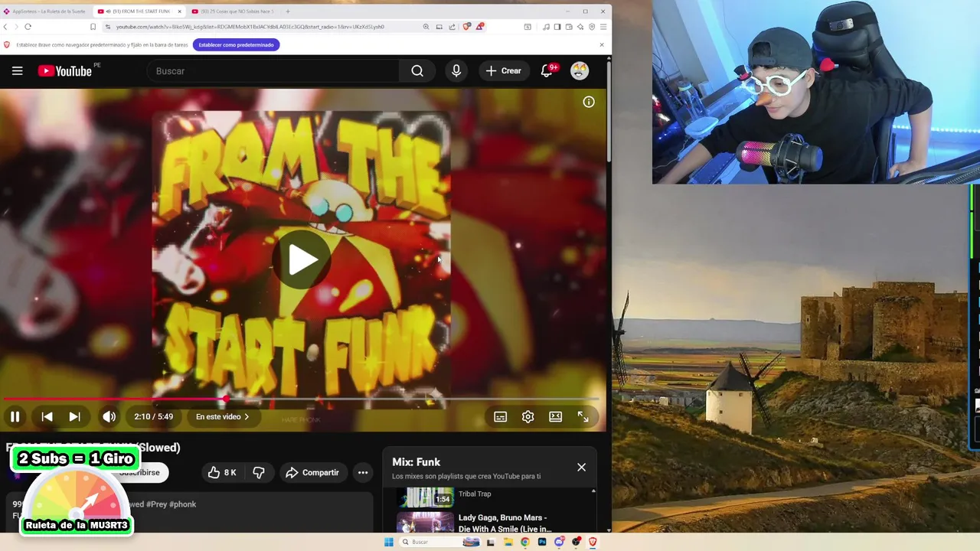
Task: Switch the player to theater mode
Action: (556, 417)
